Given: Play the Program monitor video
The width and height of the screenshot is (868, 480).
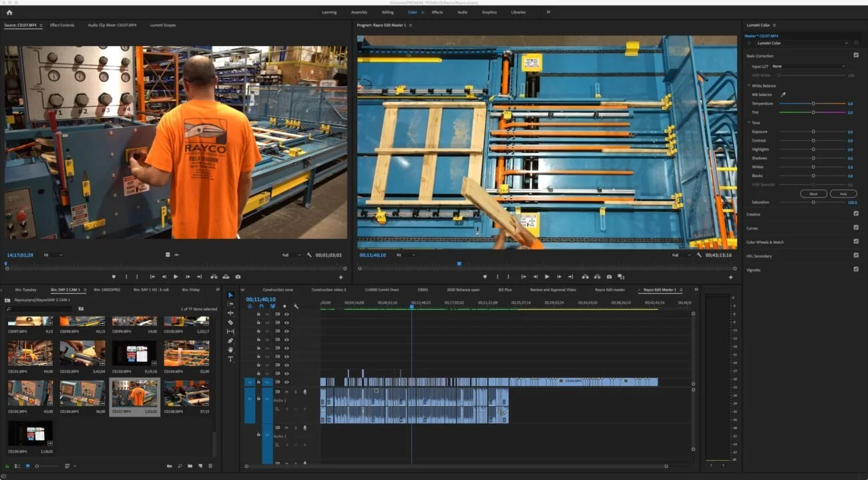Looking at the screenshot, I should click(547, 276).
